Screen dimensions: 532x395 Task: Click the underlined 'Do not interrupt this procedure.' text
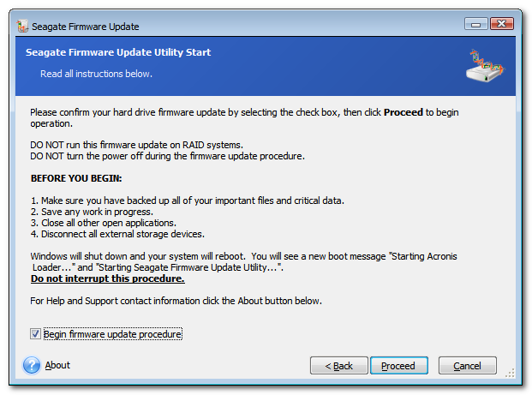[108, 278]
